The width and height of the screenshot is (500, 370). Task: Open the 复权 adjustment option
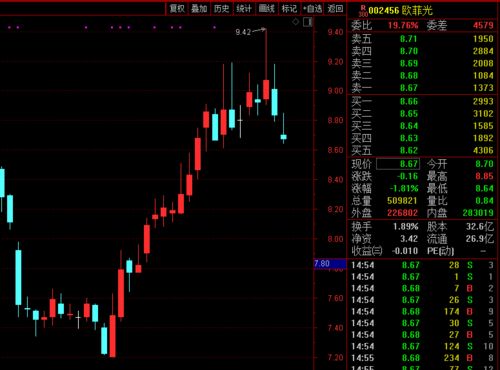pos(177,9)
